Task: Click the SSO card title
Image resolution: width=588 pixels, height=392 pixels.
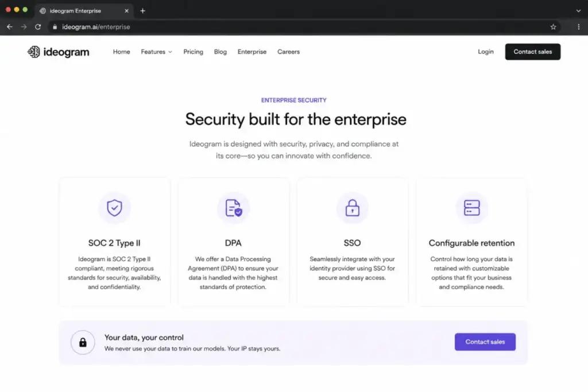Action: tap(352, 243)
